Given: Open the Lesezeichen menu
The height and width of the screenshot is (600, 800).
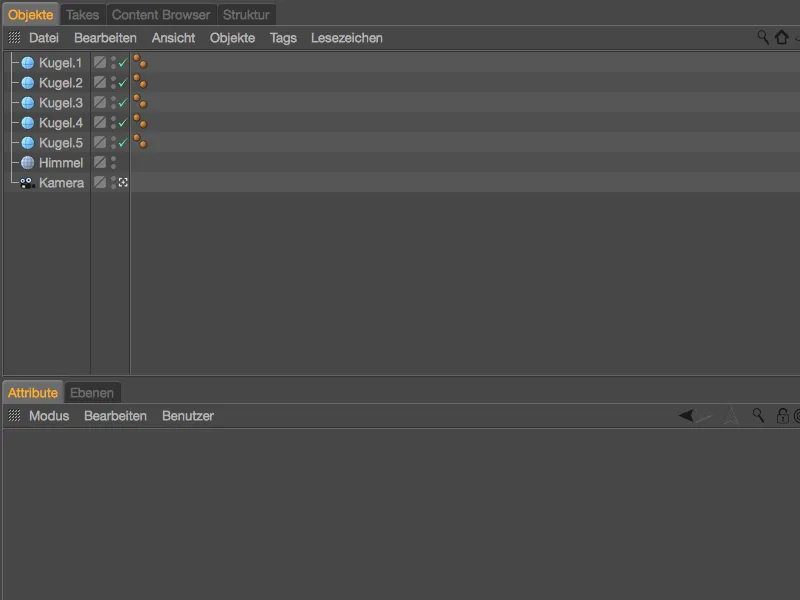Looking at the screenshot, I should tap(347, 38).
